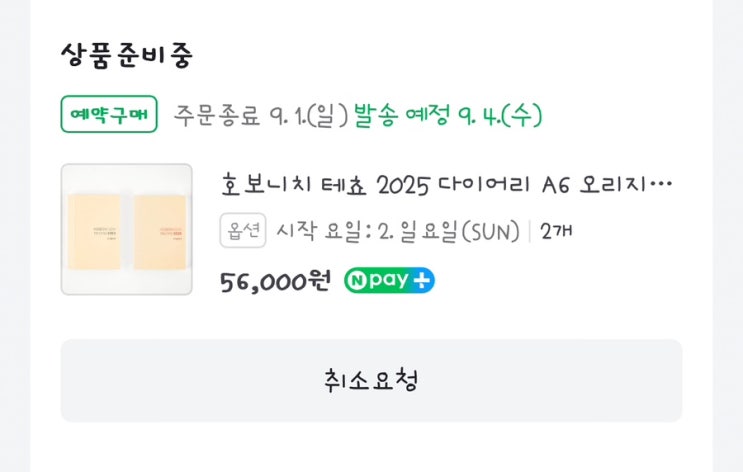Click the 2개 quantity text
The image size is (743, 472).
(556, 232)
